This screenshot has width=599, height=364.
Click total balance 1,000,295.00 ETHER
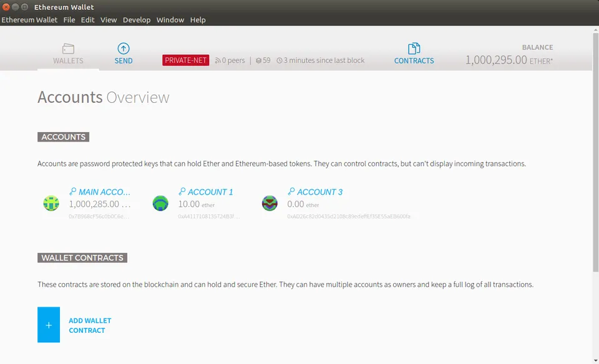509,60
